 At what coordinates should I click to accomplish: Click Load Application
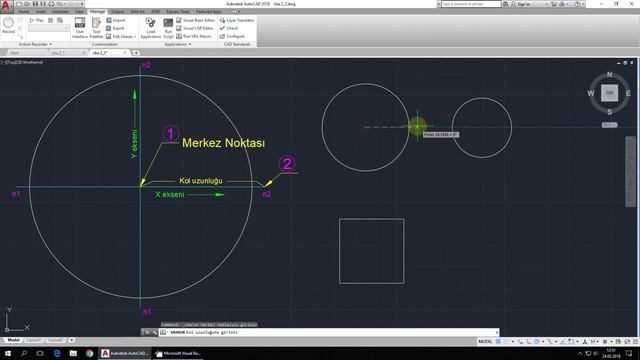click(151, 28)
